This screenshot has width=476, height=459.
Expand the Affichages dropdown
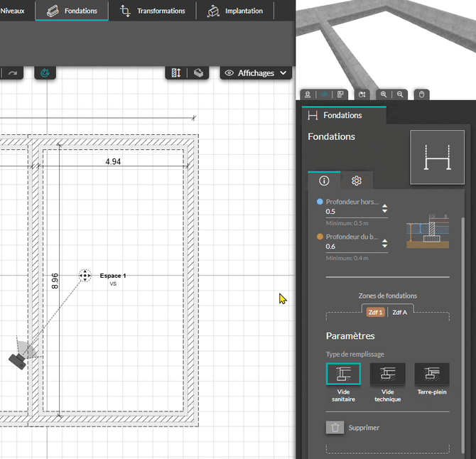point(256,73)
